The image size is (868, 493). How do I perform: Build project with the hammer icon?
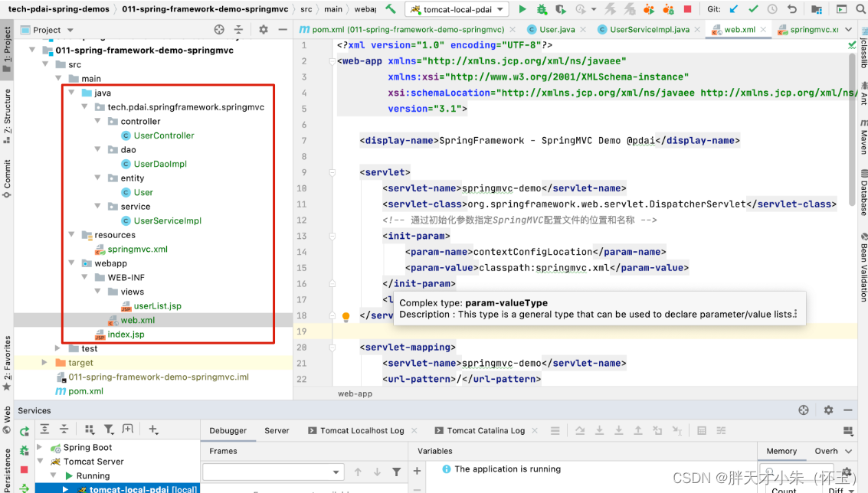(x=391, y=9)
